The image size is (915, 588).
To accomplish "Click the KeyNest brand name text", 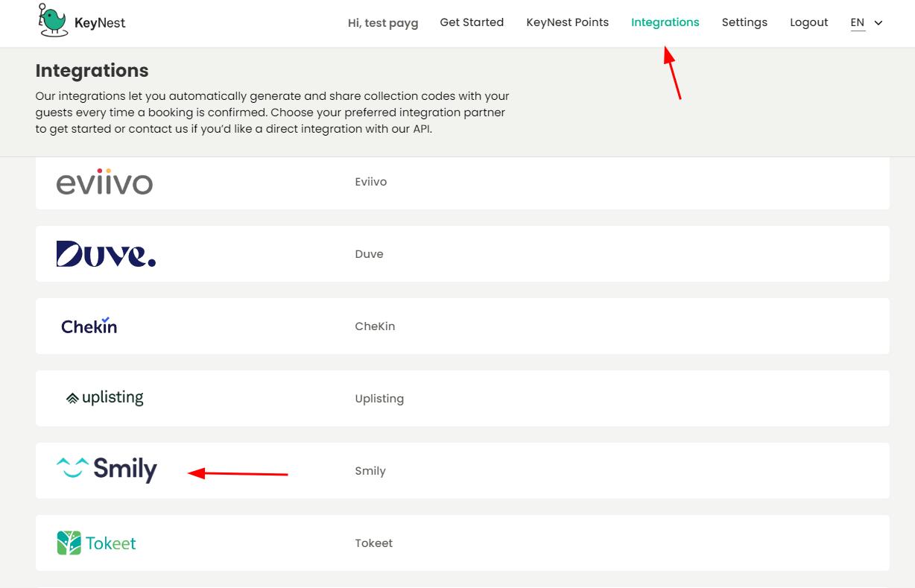I will pos(100,23).
